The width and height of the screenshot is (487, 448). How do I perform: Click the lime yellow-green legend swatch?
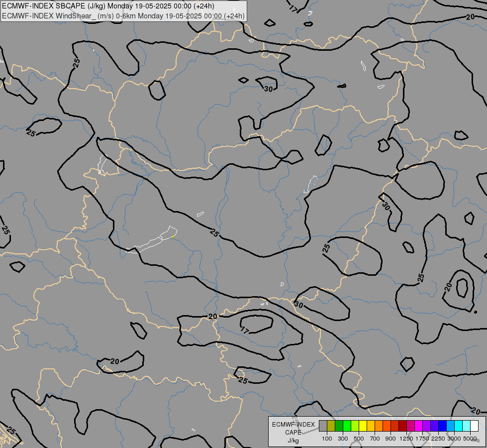pos(355,426)
